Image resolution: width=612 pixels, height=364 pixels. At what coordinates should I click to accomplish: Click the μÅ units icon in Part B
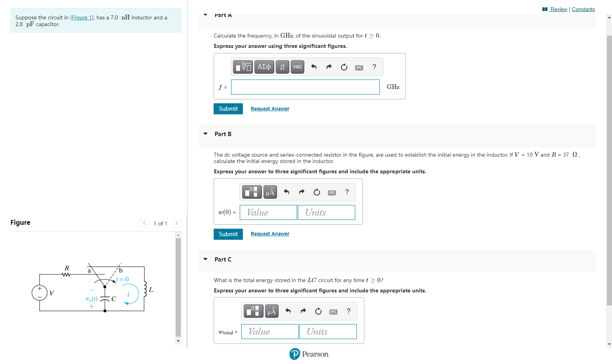(270, 192)
